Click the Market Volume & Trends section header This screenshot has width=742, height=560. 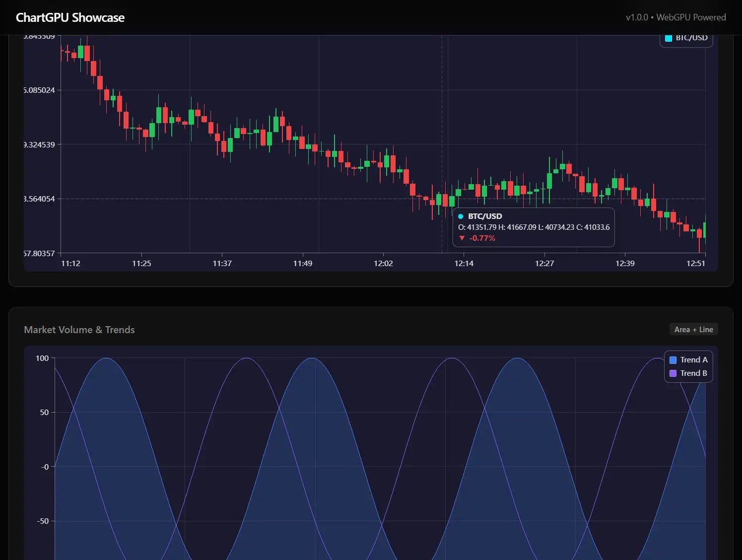tap(79, 329)
